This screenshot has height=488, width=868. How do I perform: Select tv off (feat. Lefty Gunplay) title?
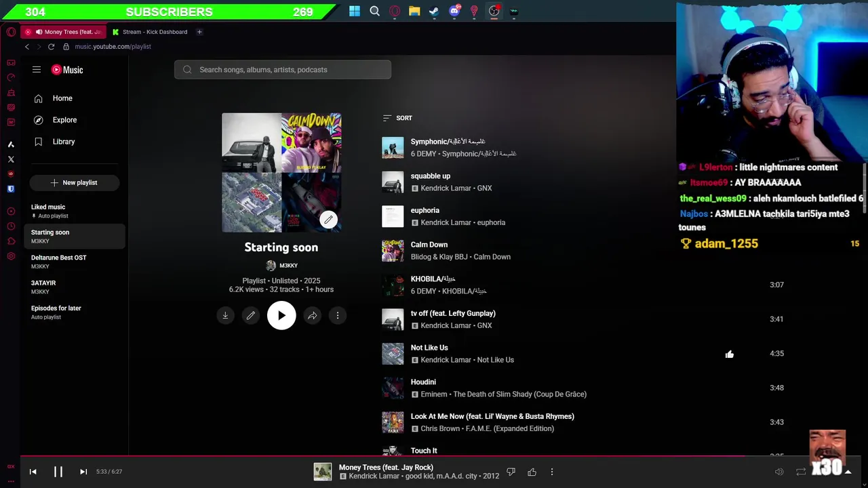[x=453, y=313]
